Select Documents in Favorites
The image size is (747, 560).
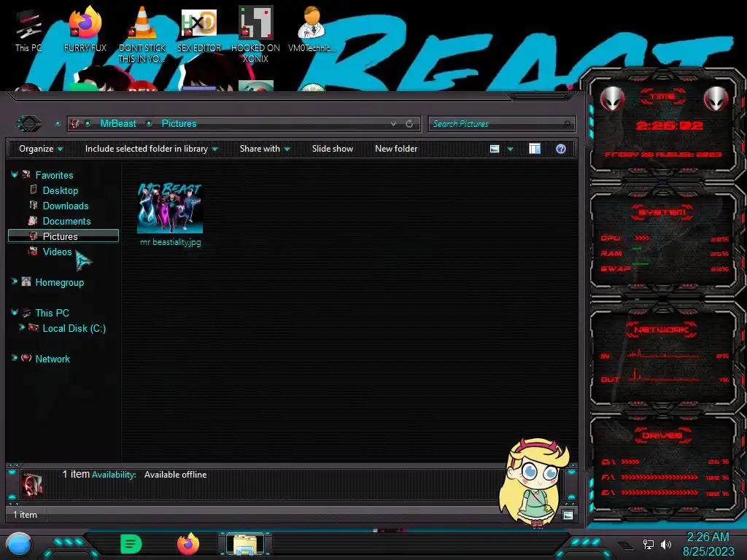coord(66,221)
